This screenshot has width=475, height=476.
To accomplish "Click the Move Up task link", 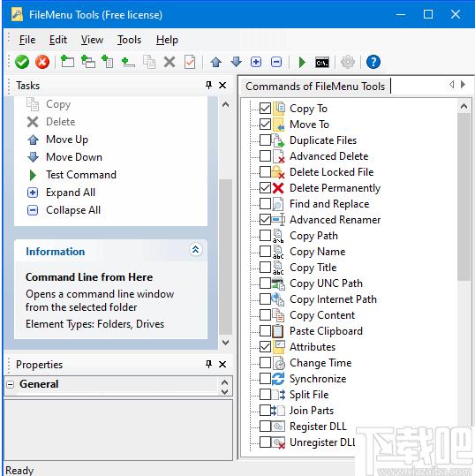I will coord(67,140).
